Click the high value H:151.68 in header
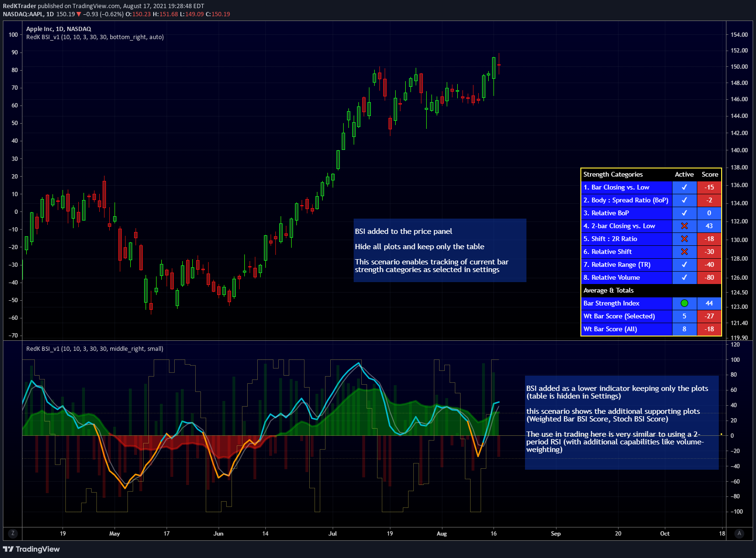Viewport: 756px width, 558px height. click(x=165, y=14)
